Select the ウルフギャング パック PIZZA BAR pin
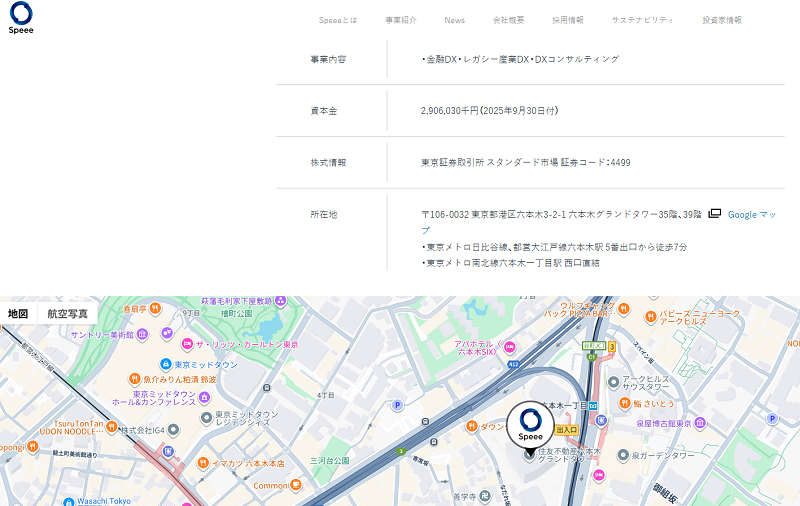Viewport: 800px width, 506px height. pyautogui.click(x=623, y=309)
